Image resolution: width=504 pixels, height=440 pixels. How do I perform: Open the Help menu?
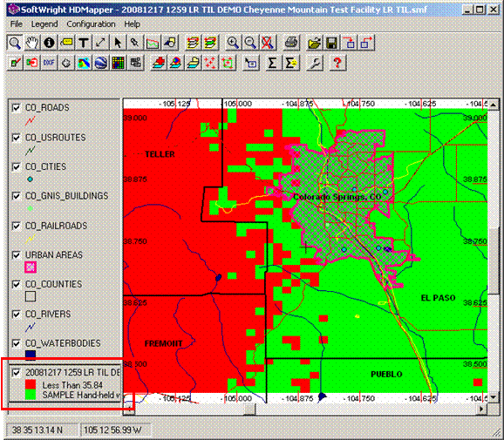click(132, 24)
